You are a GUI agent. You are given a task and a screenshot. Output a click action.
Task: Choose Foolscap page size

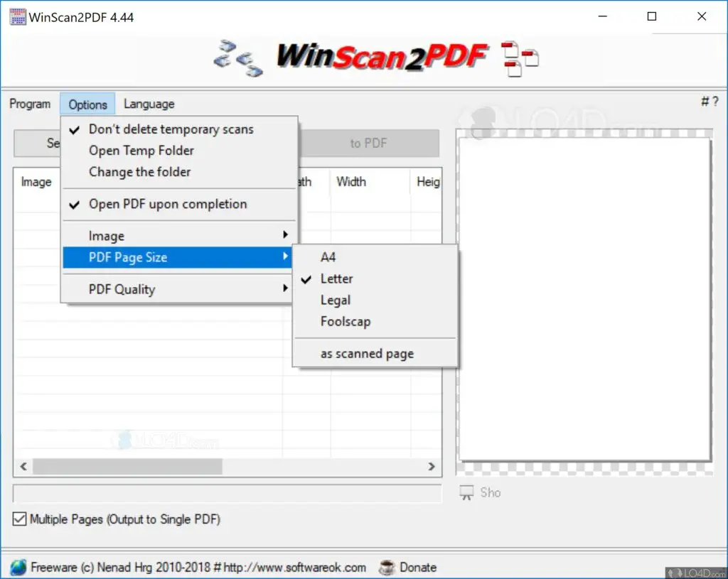tap(375, 322)
